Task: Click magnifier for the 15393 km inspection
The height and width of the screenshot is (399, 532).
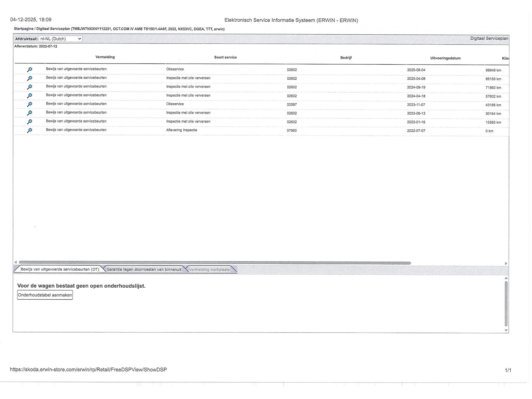Action: click(x=30, y=122)
